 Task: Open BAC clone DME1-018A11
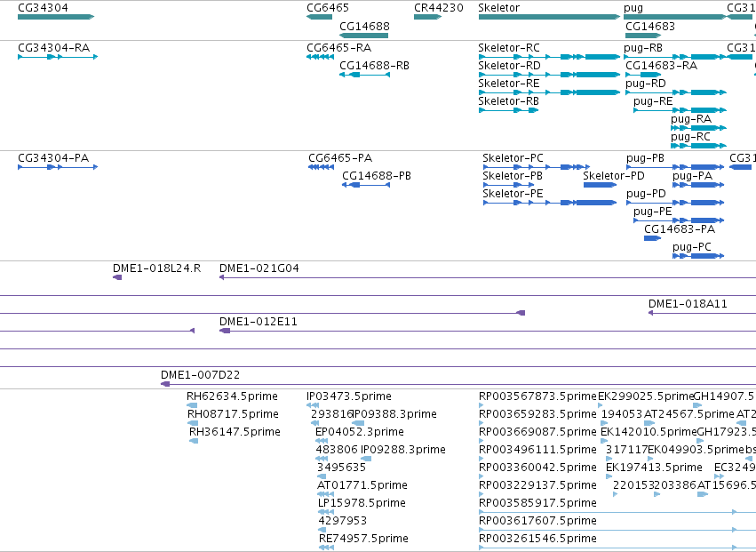point(688,305)
